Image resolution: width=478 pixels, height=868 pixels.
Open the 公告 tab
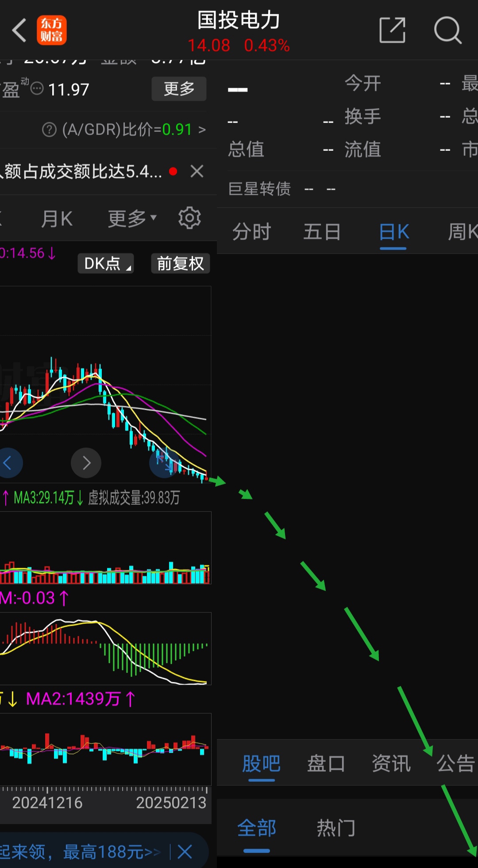pos(456,764)
